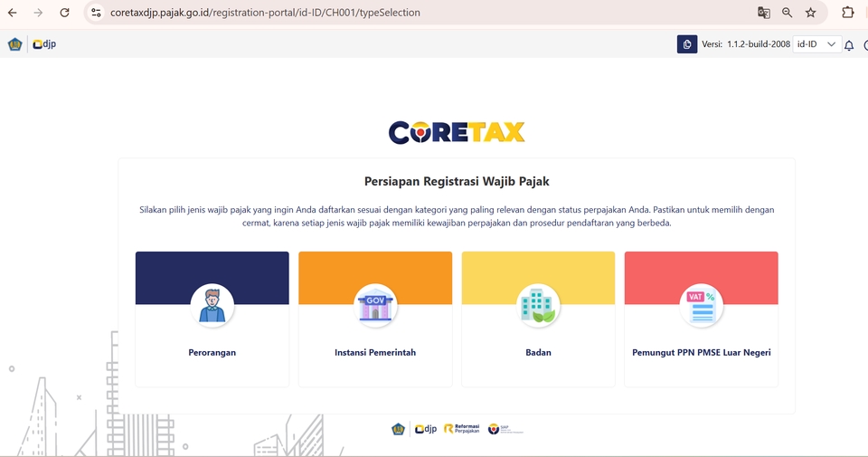868x457 pixels.
Task: Click the djp logo in header
Action: (x=44, y=44)
